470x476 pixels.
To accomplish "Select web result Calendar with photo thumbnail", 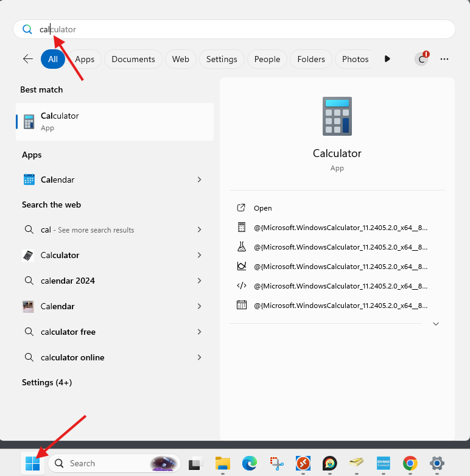I will pos(107,306).
